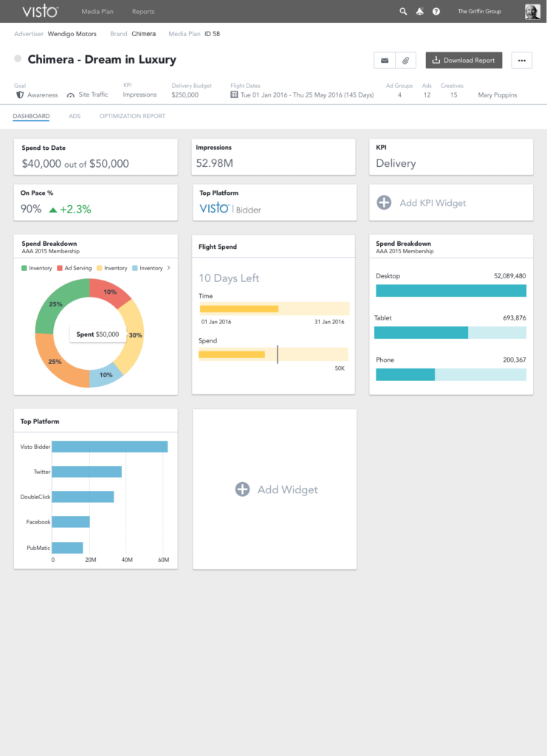Click the Chimera - Dream in Luxury title

(x=102, y=59)
